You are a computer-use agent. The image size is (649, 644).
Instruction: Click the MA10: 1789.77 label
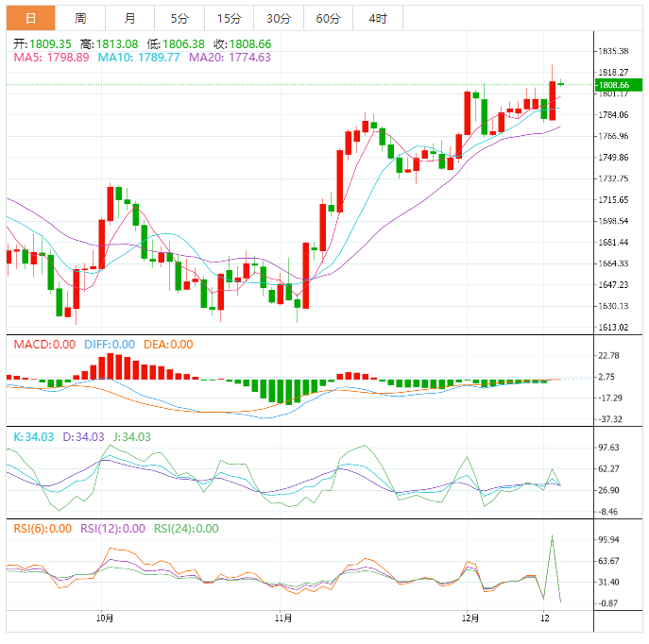pyautogui.click(x=139, y=57)
